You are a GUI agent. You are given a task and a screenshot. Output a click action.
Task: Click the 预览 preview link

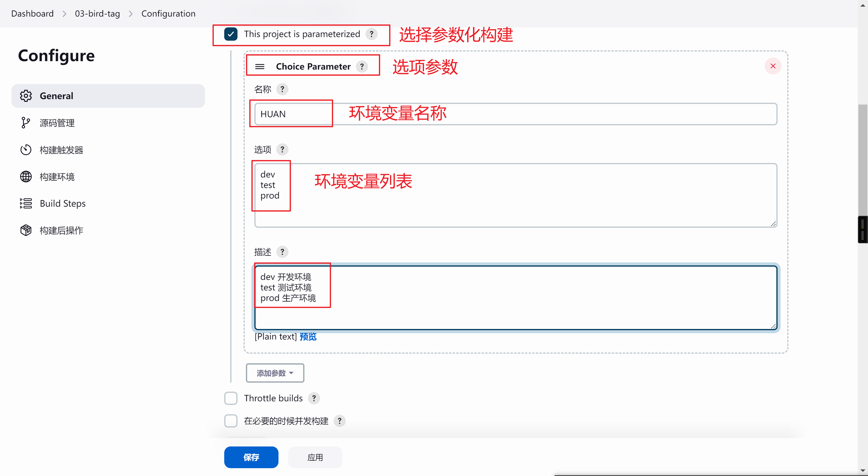308,337
